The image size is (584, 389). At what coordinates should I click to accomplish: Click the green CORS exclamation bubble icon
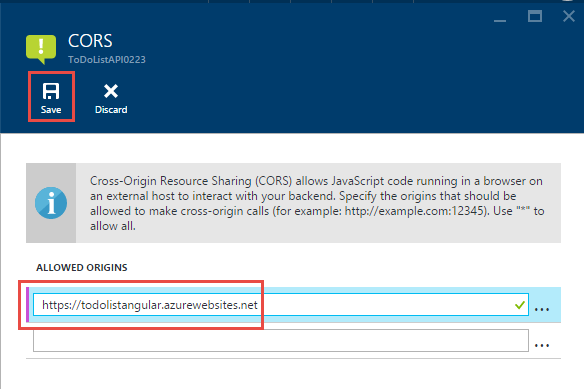click(x=41, y=49)
